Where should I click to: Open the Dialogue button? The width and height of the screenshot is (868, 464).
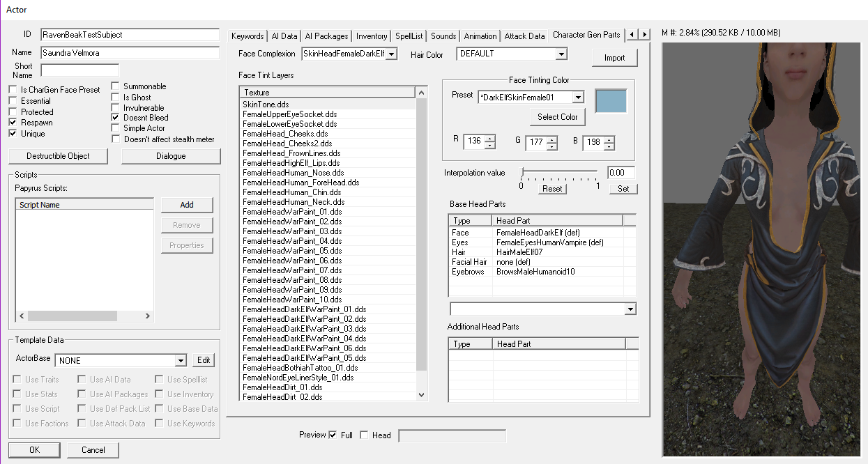[x=171, y=156]
